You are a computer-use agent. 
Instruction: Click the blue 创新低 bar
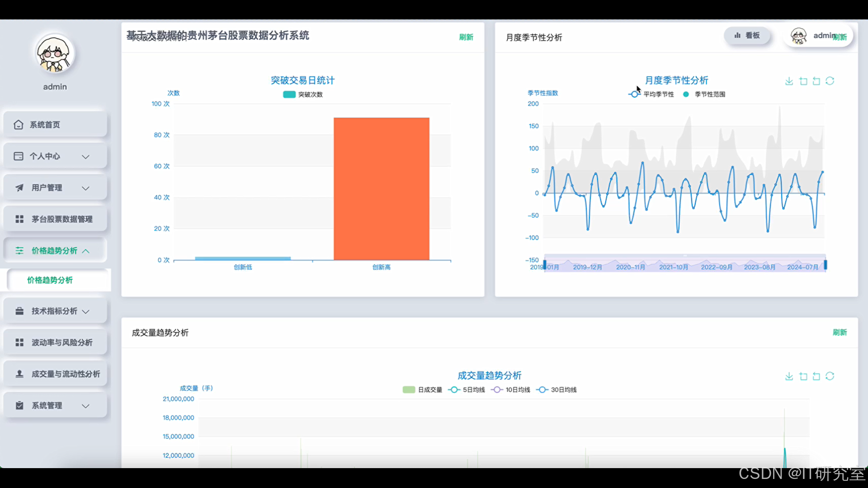coord(243,258)
